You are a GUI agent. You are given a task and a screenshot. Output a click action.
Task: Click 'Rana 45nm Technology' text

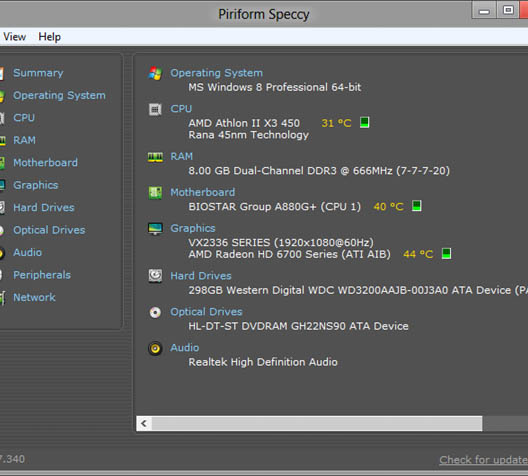(x=249, y=135)
